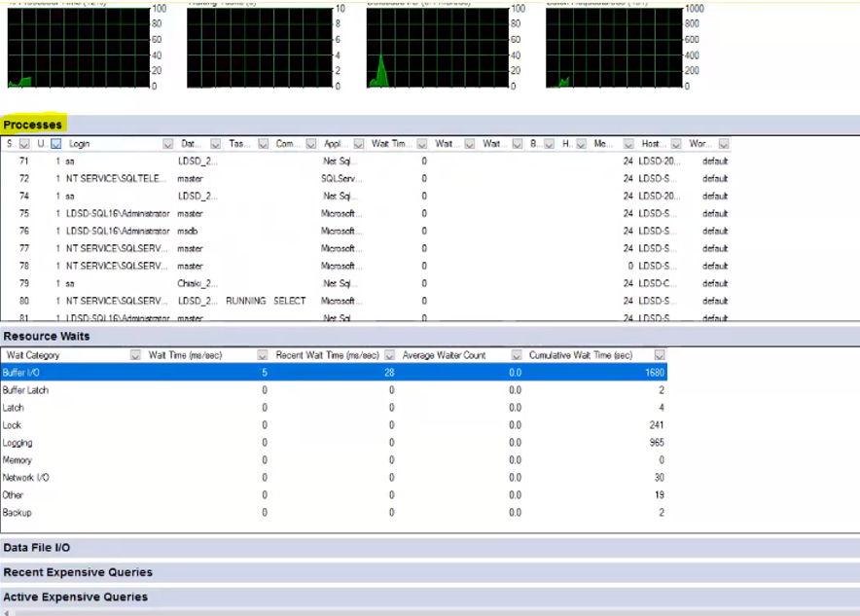Open the Task State column filter
Image resolution: width=860 pixels, height=616 pixels.
point(262,144)
